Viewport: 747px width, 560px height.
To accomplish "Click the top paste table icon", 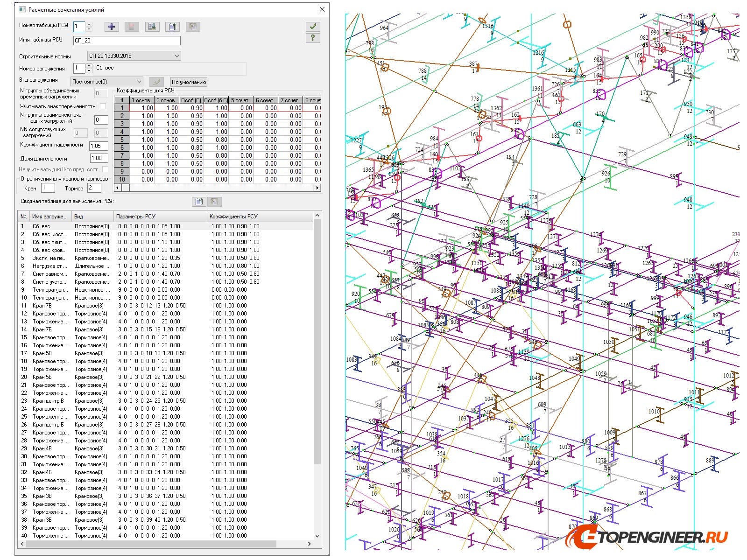I will 193,27.
